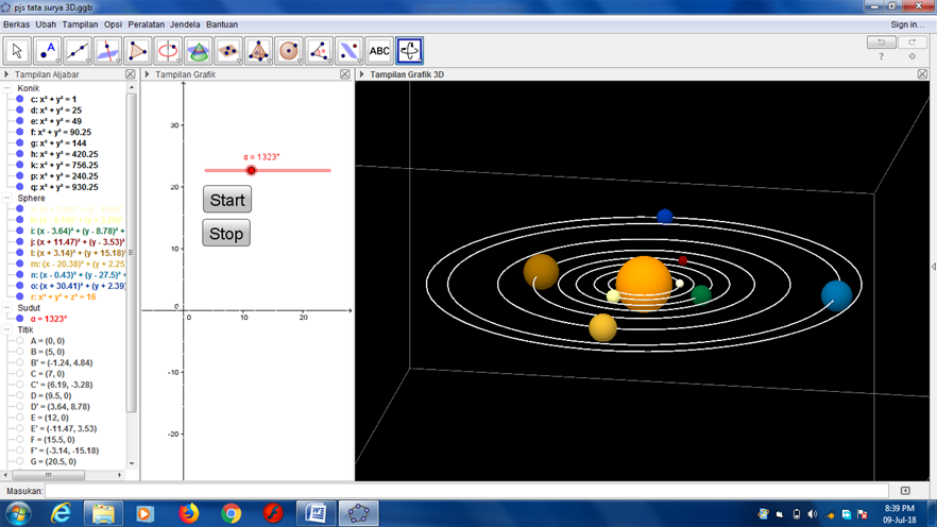Screen dimensions: 937x527
Task: Pick the Circle with axis tool
Action: [168, 50]
